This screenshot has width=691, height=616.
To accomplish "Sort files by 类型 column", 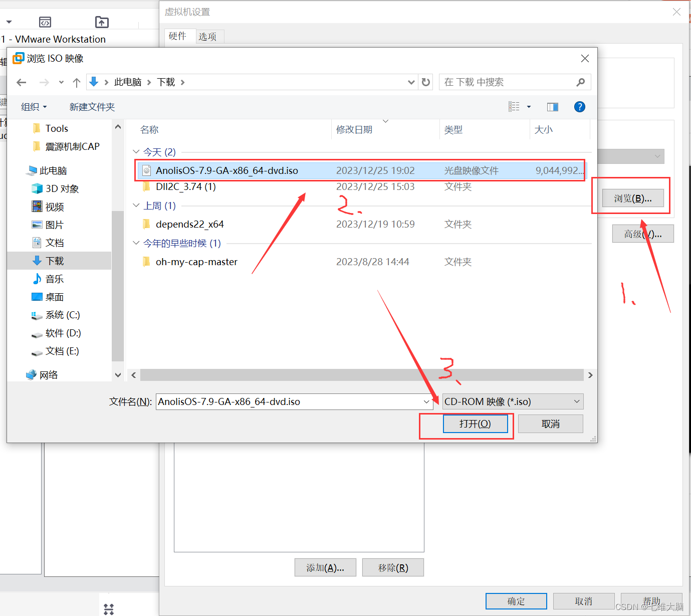I will pyautogui.click(x=453, y=130).
